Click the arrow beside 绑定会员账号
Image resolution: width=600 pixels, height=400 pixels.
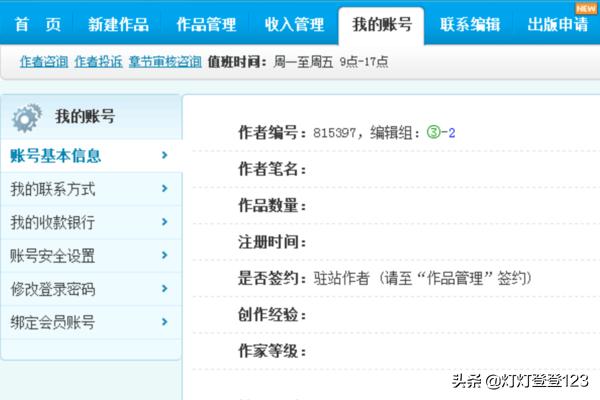(x=163, y=322)
